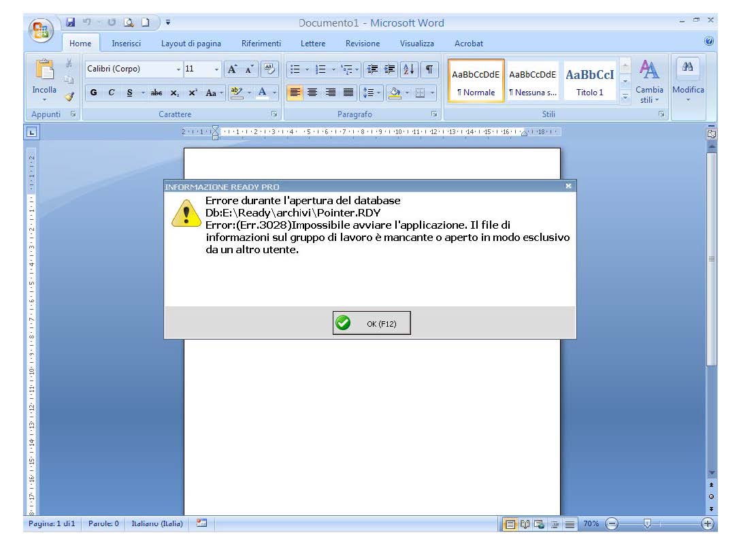Toggle strikethrough (abc) formatting
Viewport: 756px width, 535px height.
157,93
